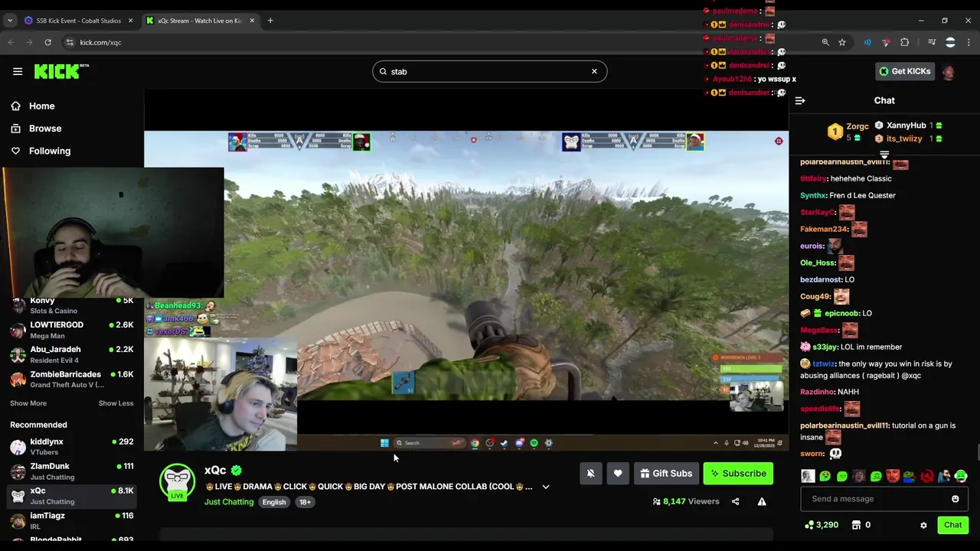Toggle follow heart for xQc
This screenshot has height=551, width=980.
coord(618,474)
